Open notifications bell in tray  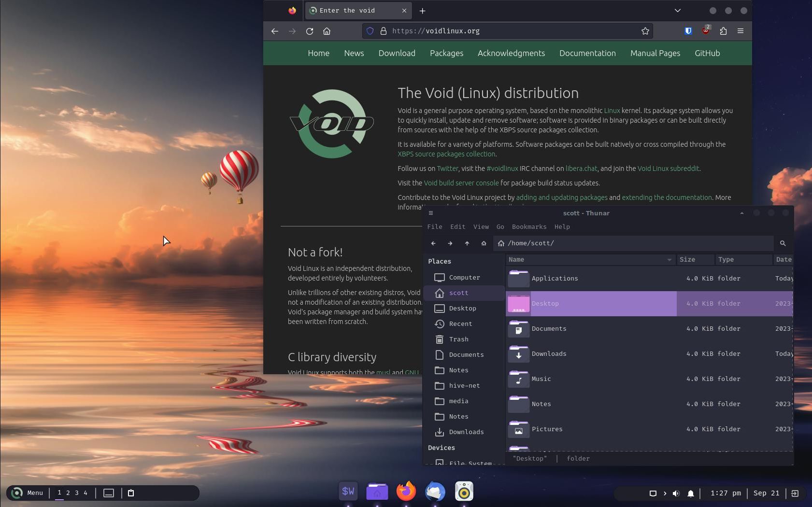(691, 493)
